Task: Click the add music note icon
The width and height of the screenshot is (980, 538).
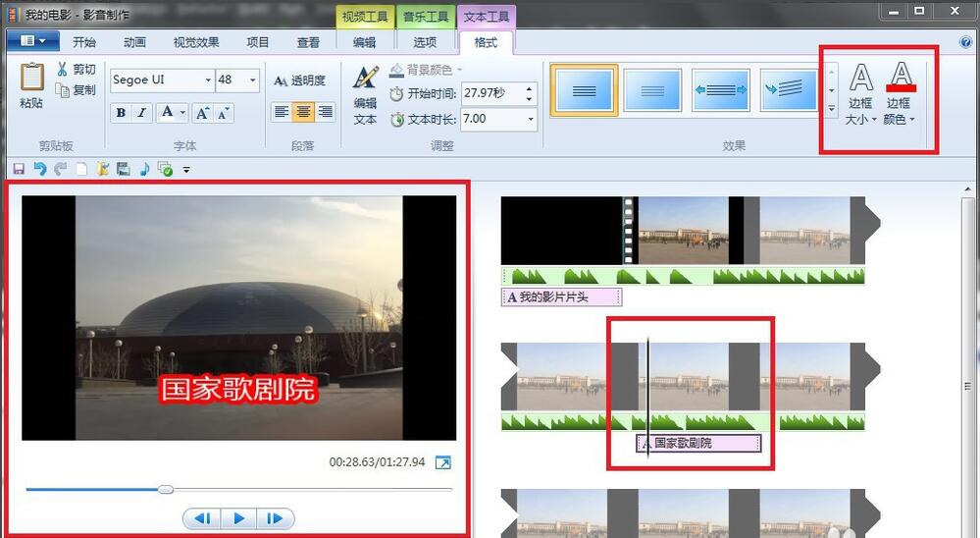Action: pyautogui.click(x=144, y=169)
